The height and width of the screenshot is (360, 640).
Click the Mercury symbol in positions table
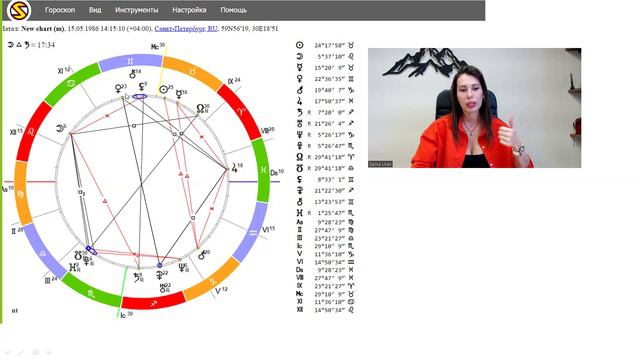[x=300, y=67]
